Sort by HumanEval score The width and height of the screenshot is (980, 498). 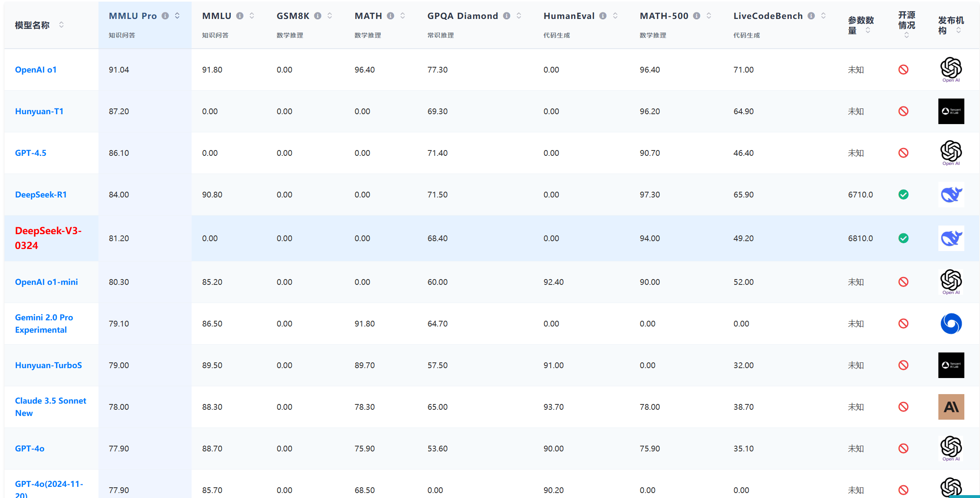[x=615, y=16]
